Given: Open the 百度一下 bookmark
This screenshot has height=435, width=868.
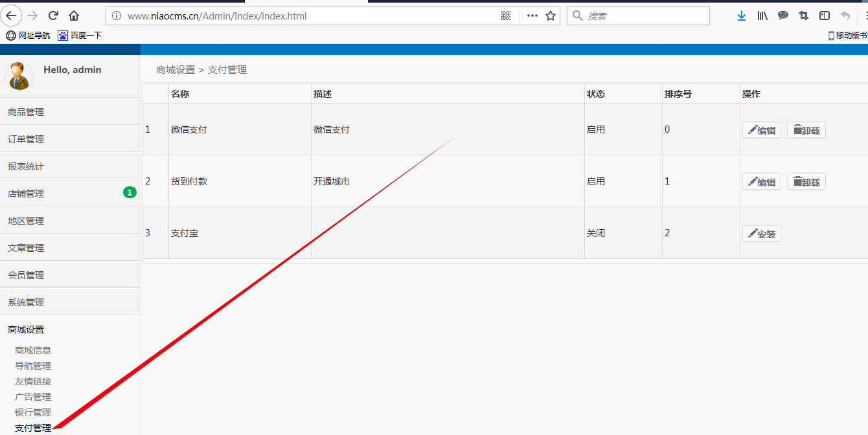Looking at the screenshot, I should coord(80,36).
